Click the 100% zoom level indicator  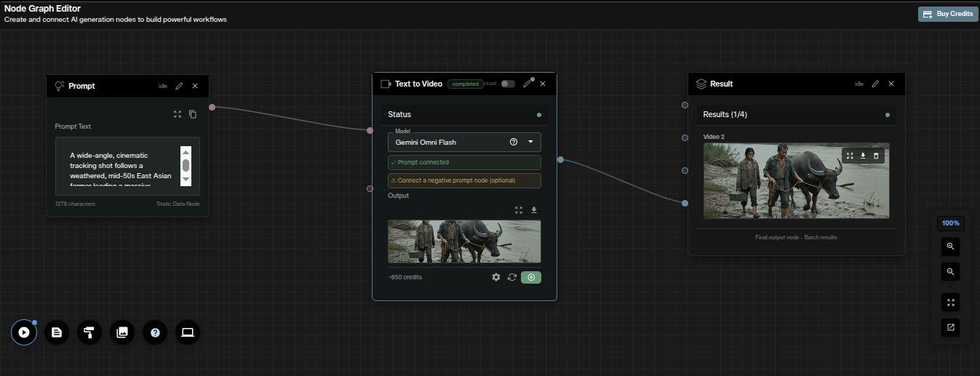tap(951, 223)
